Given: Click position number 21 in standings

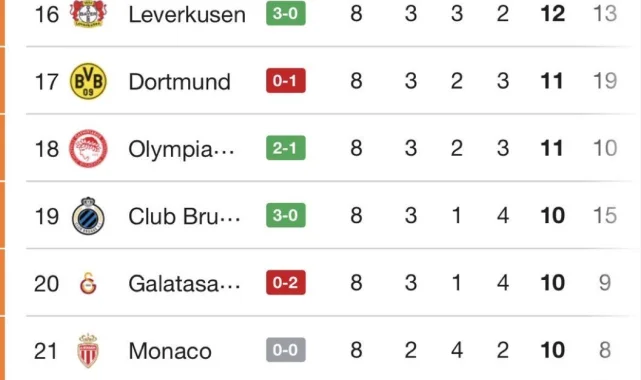Looking at the screenshot, I should (x=46, y=351).
